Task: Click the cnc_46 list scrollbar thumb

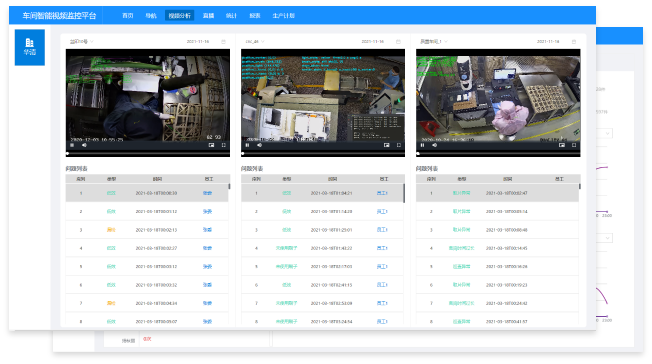Action: tap(404, 193)
